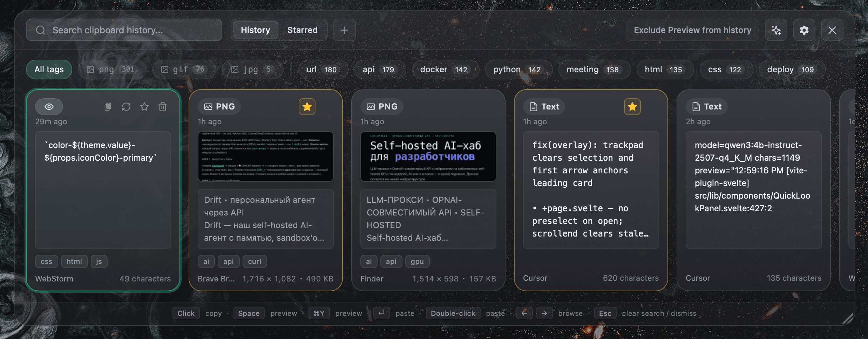Click the sparkles AI icon button
The image size is (868, 339).
tap(776, 30)
